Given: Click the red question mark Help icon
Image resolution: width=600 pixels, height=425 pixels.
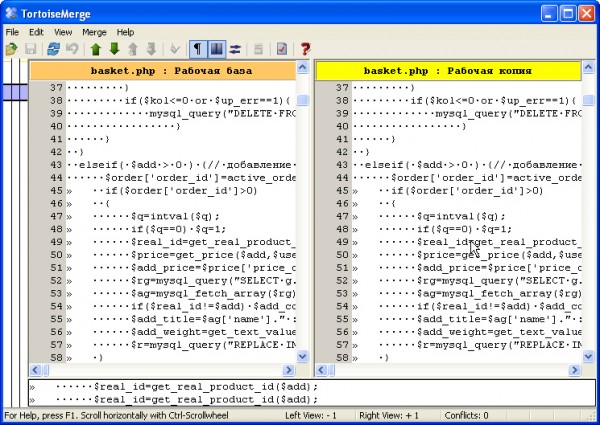Looking at the screenshot, I should [x=305, y=48].
